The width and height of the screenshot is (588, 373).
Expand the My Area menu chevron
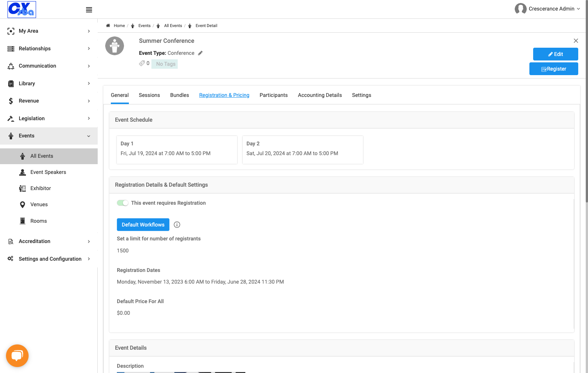tap(89, 31)
